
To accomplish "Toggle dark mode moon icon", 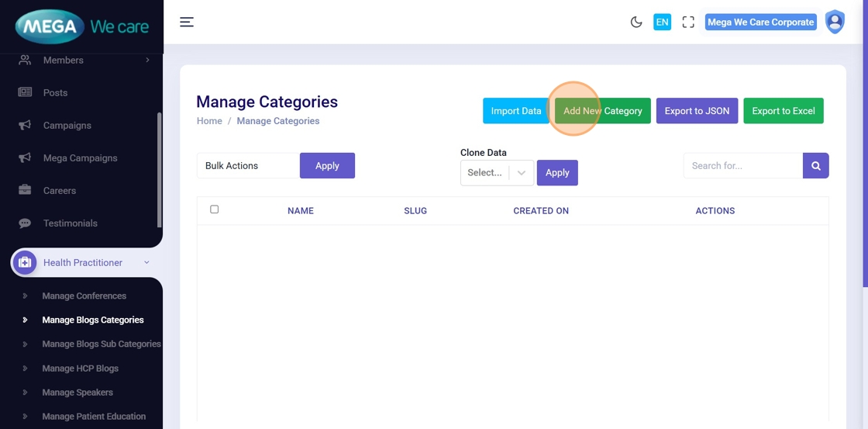I will [x=636, y=22].
